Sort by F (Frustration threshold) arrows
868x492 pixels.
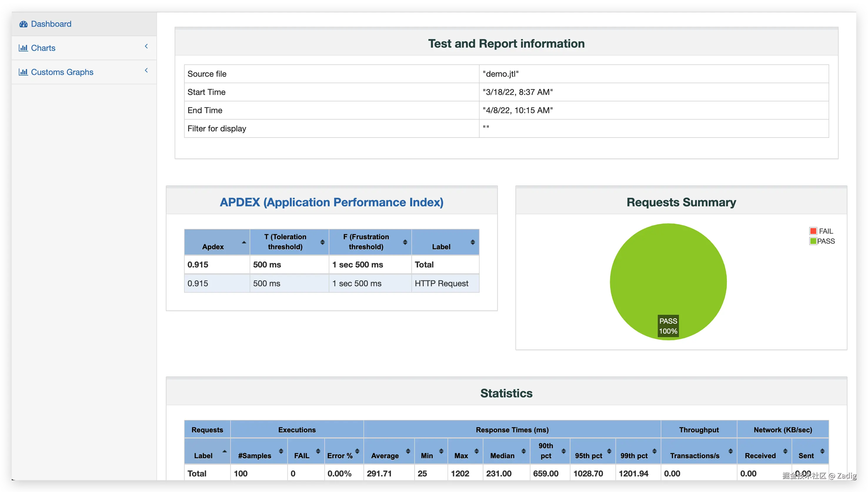click(405, 242)
